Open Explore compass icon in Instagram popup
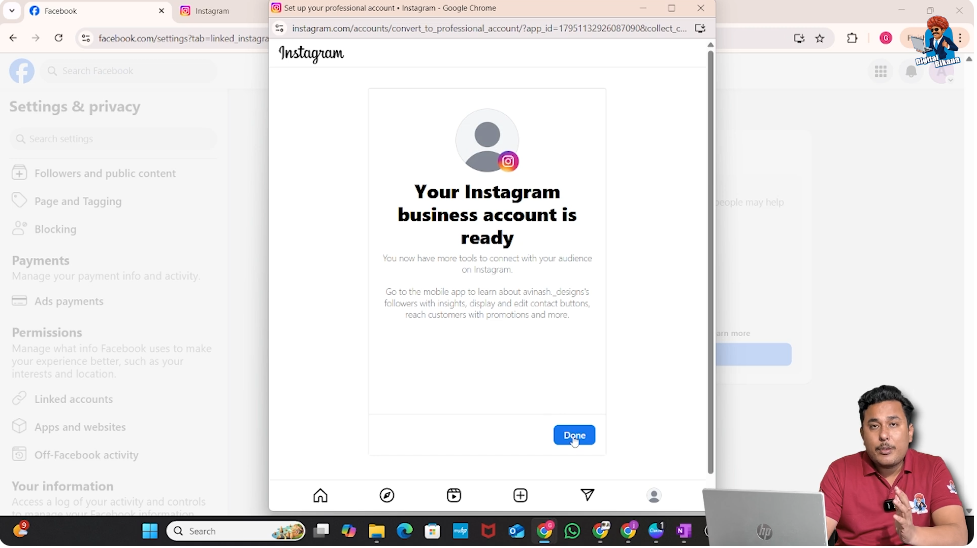Image resolution: width=977 pixels, height=548 pixels. pos(388,496)
